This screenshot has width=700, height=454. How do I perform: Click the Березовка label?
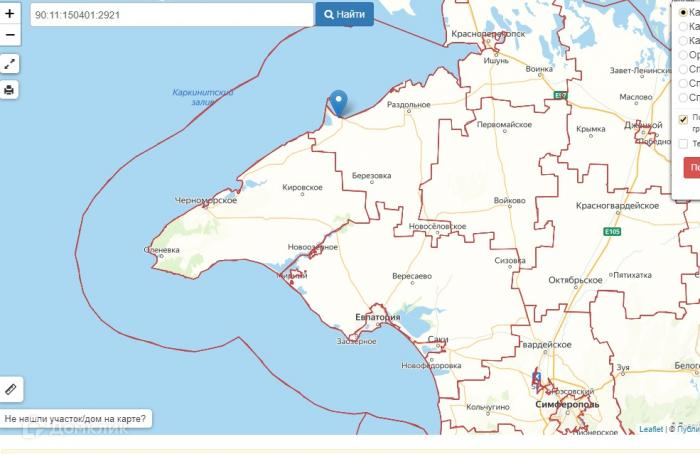[x=371, y=176]
